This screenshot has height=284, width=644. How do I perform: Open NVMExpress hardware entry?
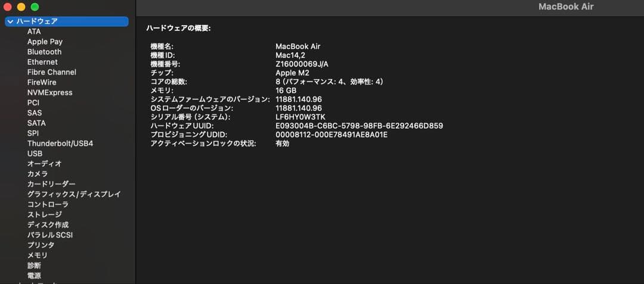(x=49, y=93)
